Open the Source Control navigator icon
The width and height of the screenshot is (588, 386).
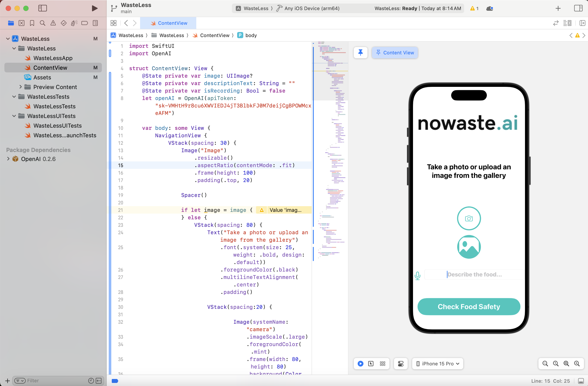22,23
